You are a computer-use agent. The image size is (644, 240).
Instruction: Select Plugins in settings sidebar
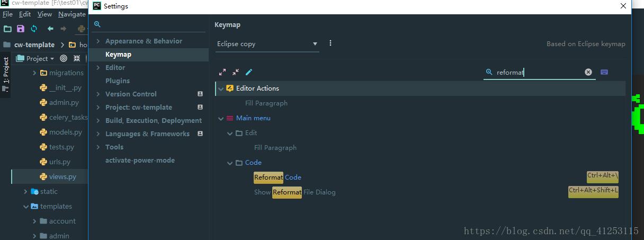117,81
